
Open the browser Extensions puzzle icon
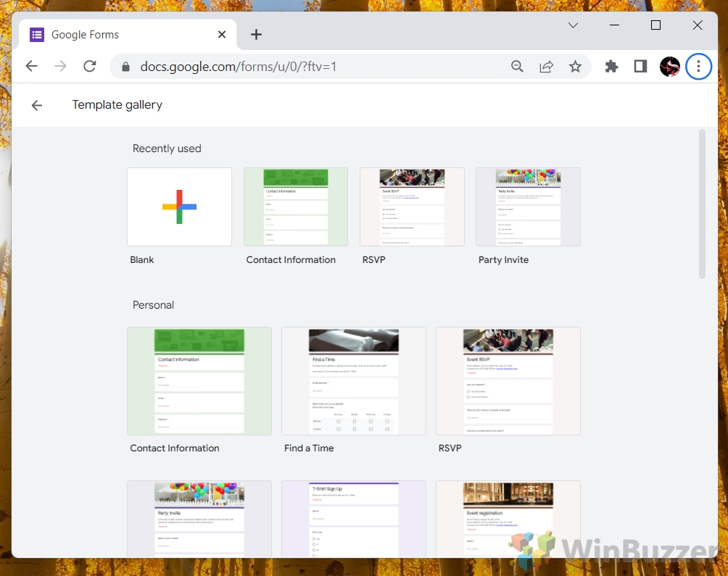click(x=611, y=66)
